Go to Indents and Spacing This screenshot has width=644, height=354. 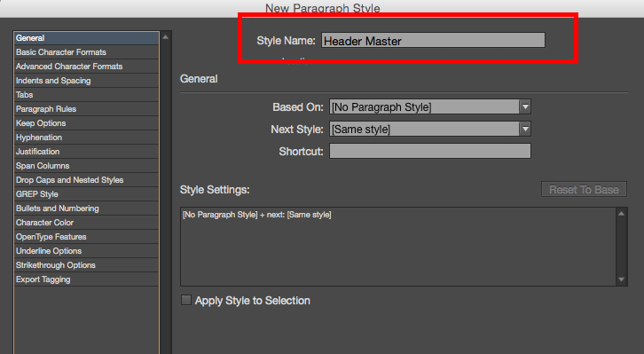click(x=86, y=81)
